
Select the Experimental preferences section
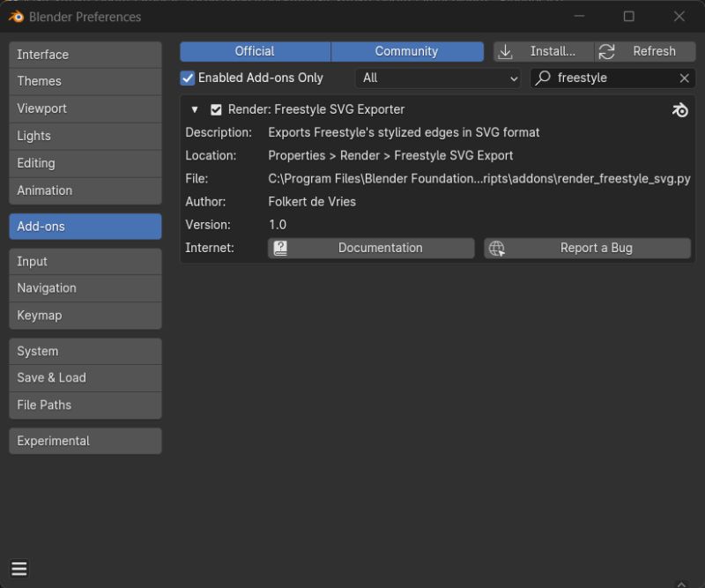point(85,441)
